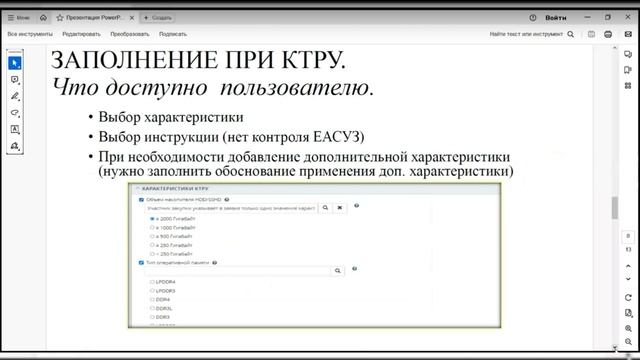This screenshot has height=360, width=640.
Task: Click the Создать new tab button
Action: 158,18
